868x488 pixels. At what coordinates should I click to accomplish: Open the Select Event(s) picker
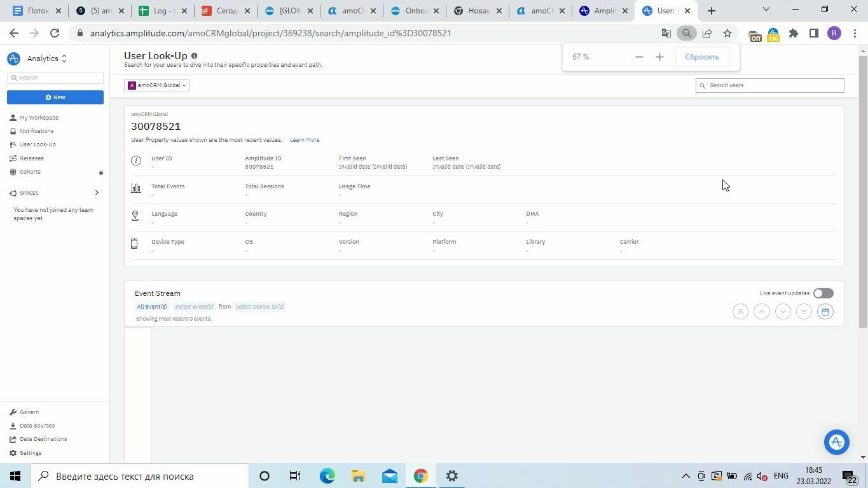194,307
